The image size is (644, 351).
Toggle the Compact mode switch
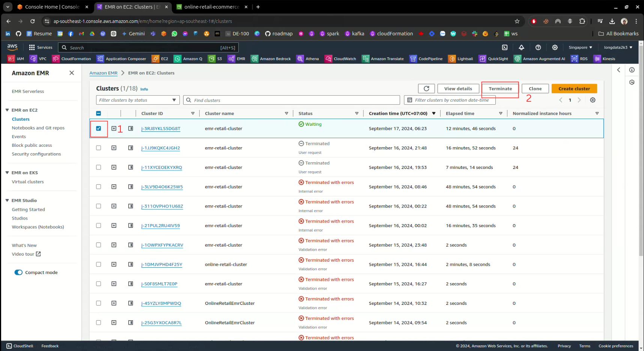[18, 273]
